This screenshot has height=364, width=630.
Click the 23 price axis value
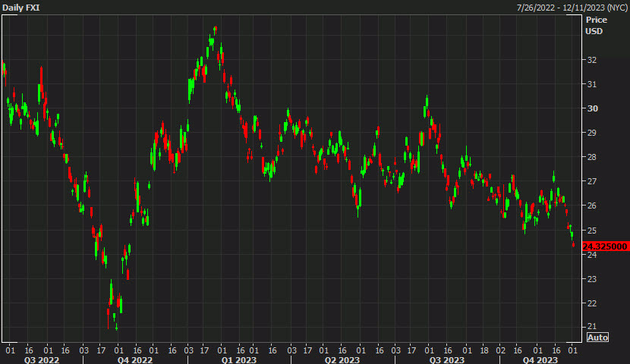tap(592, 279)
